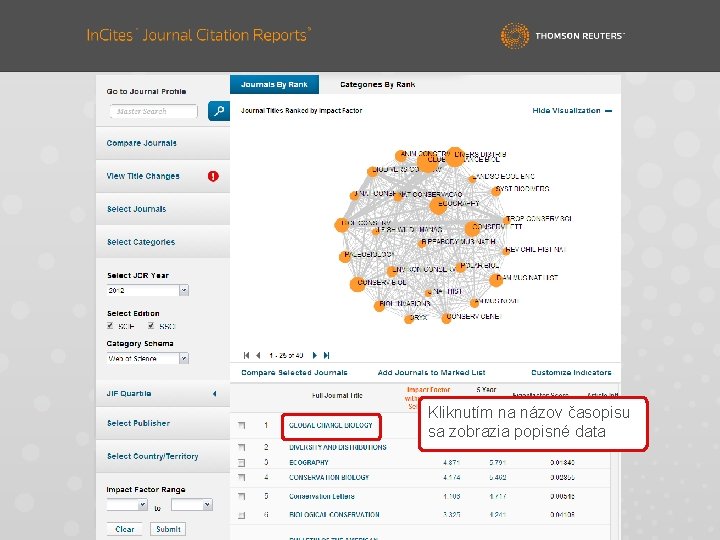
Task: Check the box for Global Change Biology row
Action: (242, 426)
